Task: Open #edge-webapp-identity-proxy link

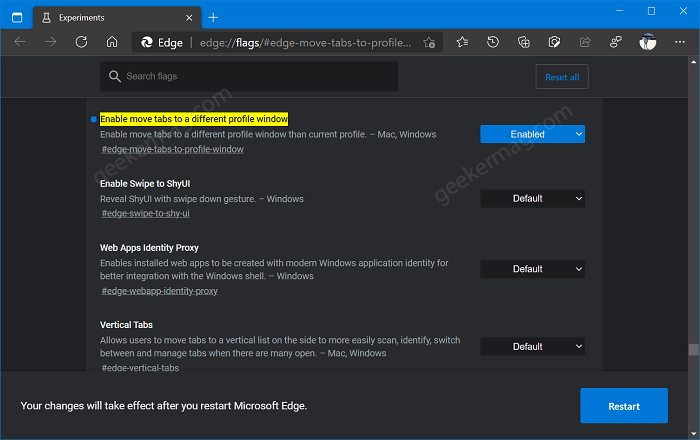Action: (x=159, y=291)
